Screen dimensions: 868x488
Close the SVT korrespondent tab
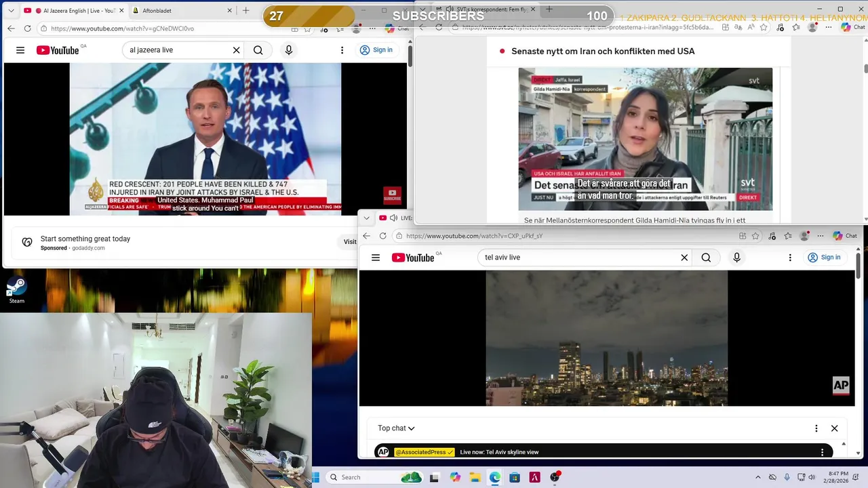coord(532,9)
